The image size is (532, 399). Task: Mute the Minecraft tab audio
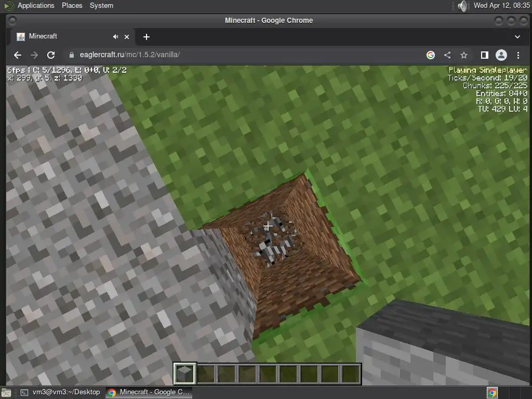tap(116, 37)
